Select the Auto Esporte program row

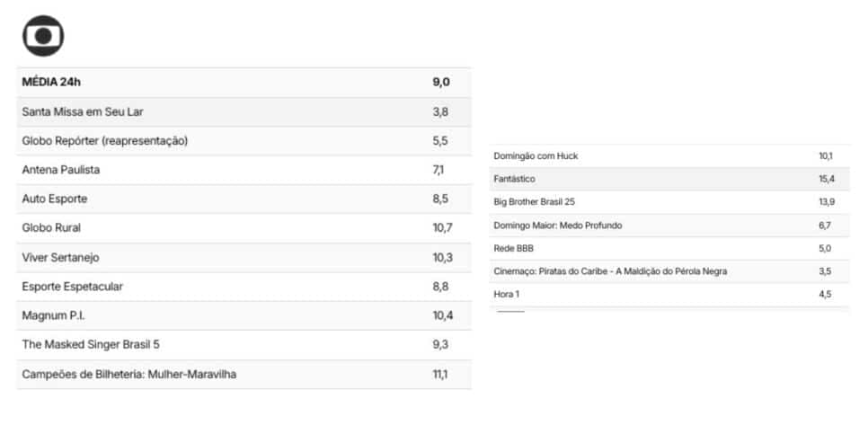click(x=244, y=199)
